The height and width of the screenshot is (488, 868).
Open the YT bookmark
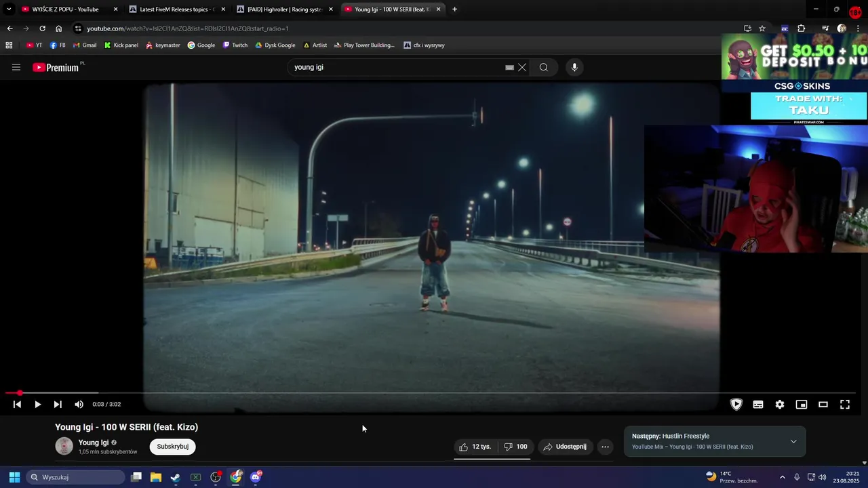coord(34,45)
